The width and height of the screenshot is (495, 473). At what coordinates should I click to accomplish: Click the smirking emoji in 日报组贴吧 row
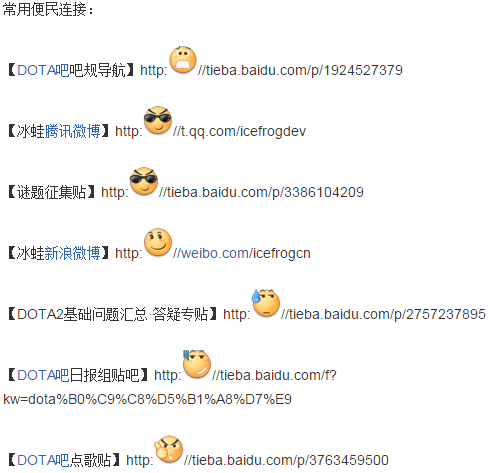197,364
